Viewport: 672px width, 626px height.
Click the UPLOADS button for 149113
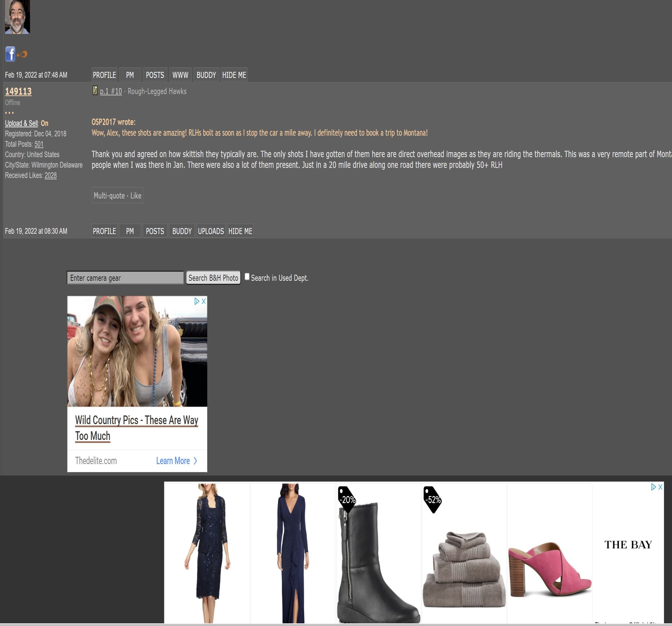tap(211, 231)
